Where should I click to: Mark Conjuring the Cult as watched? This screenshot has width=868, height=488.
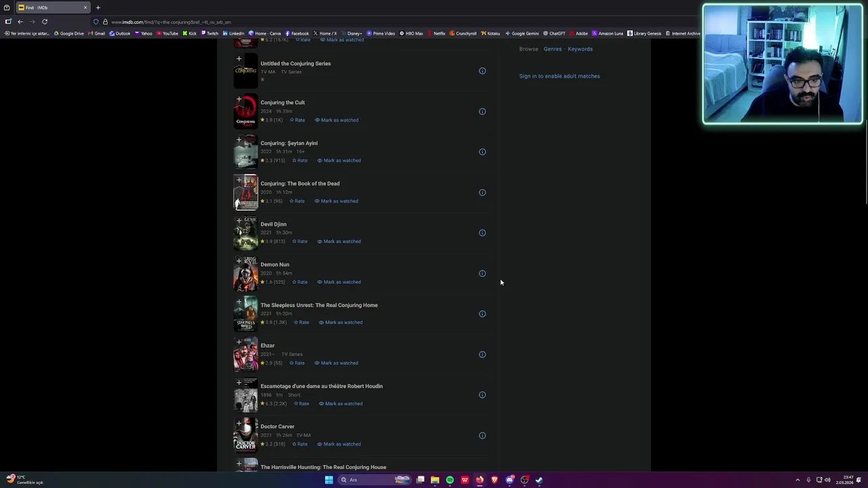point(336,120)
